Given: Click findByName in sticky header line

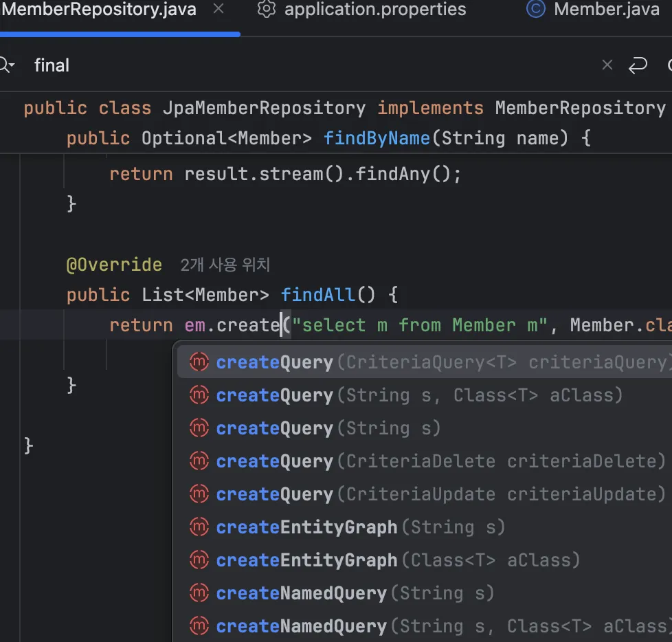Looking at the screenshot, I should [377, 139].
